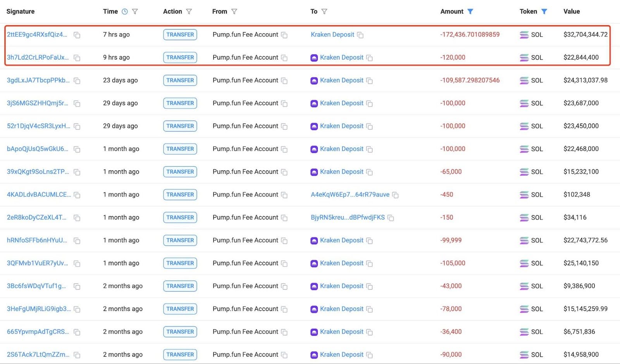
Task: Open Kraken Deposit link in 7 hrs ago row
Action: [x=332, y=34]
